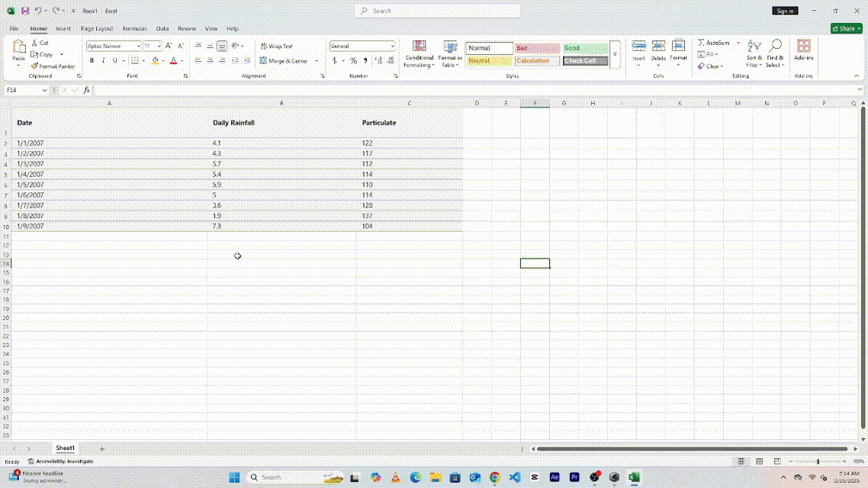Open Sort & Filter

pos(754,53)
